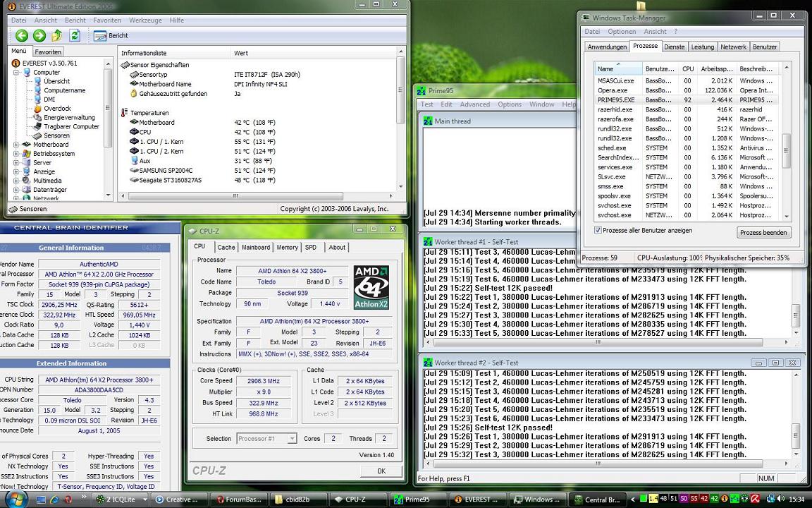
Task: Select Overdock item in EVEREST tree
Action: (x=58, y=109)
